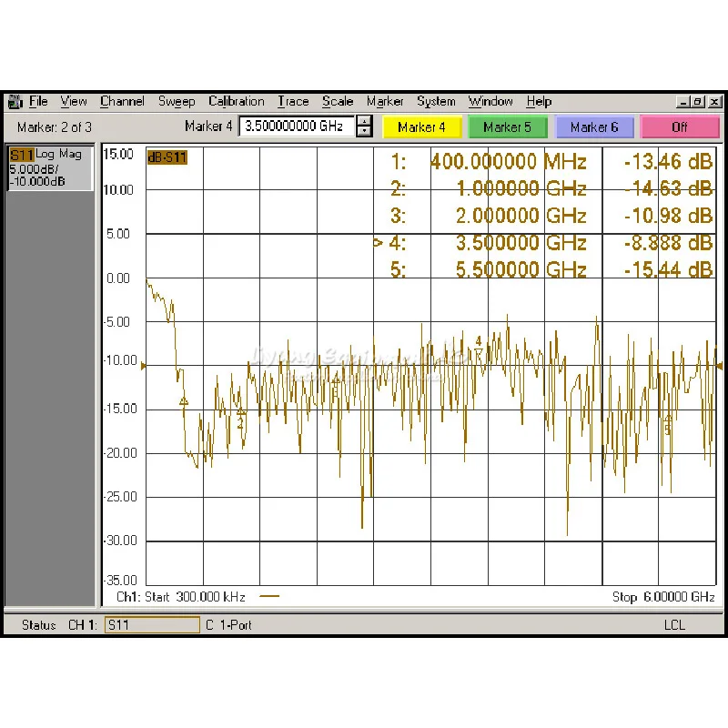
Task: Minimize the inner measurement window
Action: click(x=684, y=102)
